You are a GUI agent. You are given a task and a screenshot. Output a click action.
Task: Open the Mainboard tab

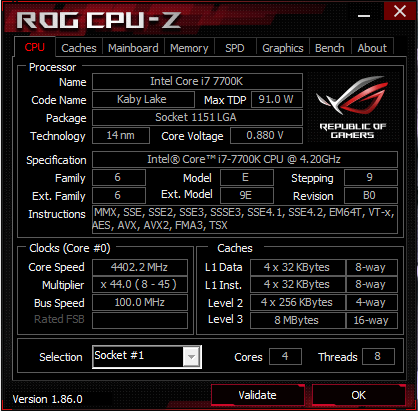click(x=133, y=48)
